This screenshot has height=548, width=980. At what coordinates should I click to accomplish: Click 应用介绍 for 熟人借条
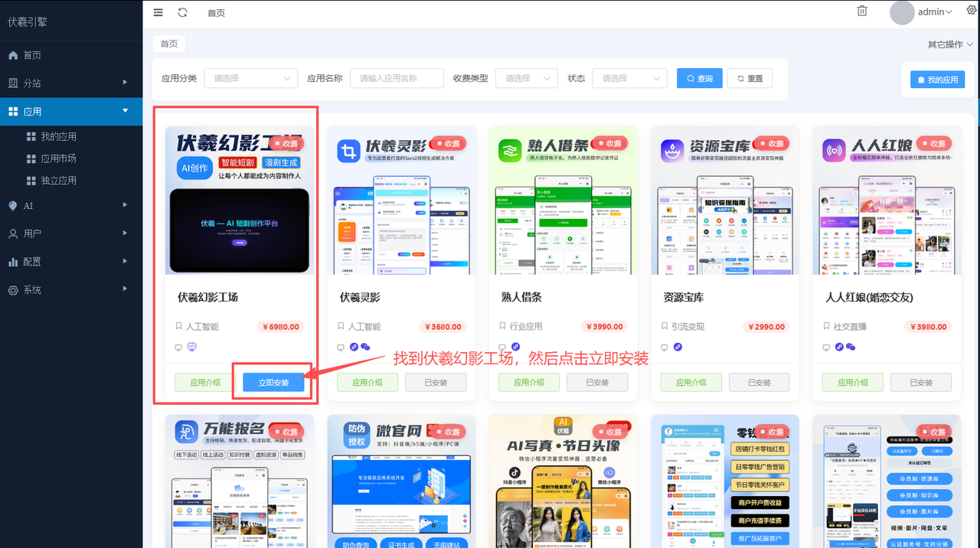529,383
